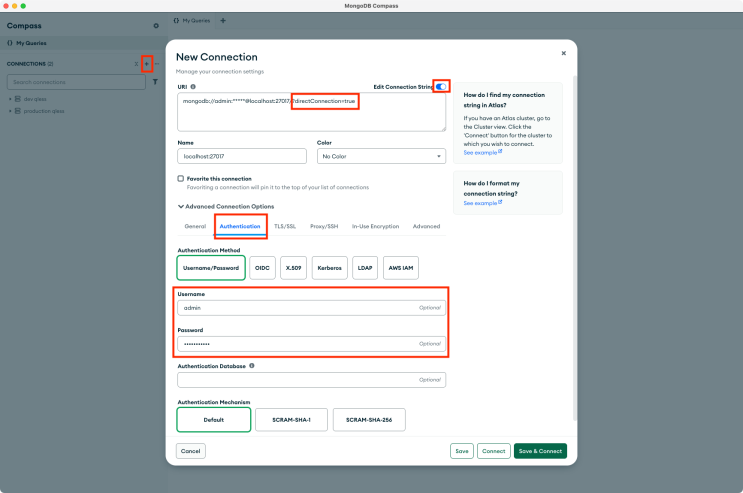
Task: Click the URI connection string text area
Action: [x=311, y=112]
